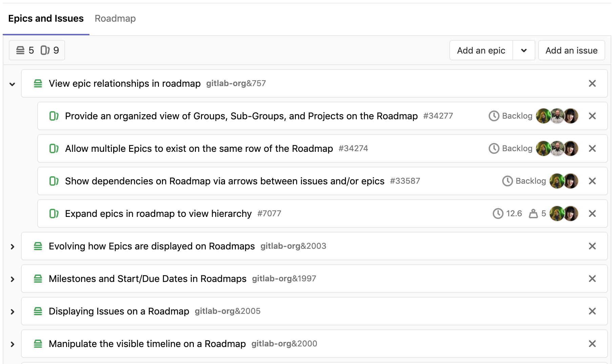Remove issue #34277 with its X icon
Screen dimensions: 612x364
coord(592,116)
